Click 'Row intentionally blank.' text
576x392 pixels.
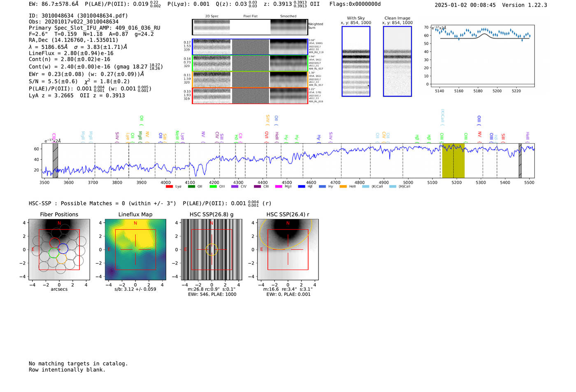point(67,370)
